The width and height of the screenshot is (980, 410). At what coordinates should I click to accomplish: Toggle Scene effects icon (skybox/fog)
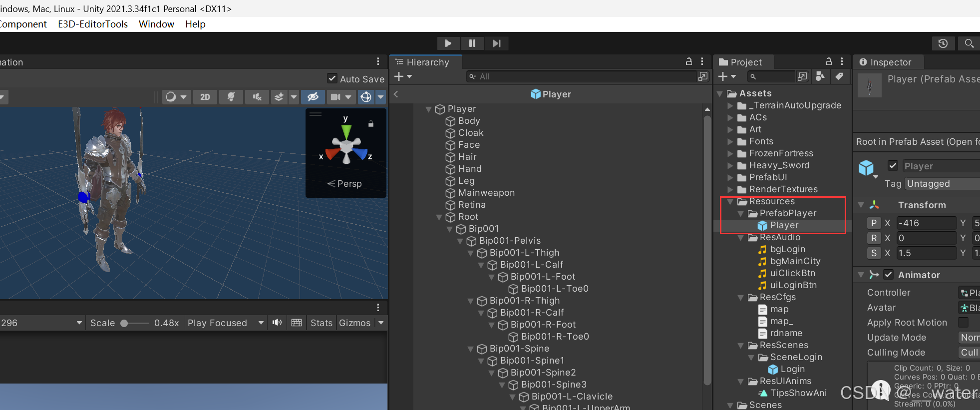coord(279,97)
